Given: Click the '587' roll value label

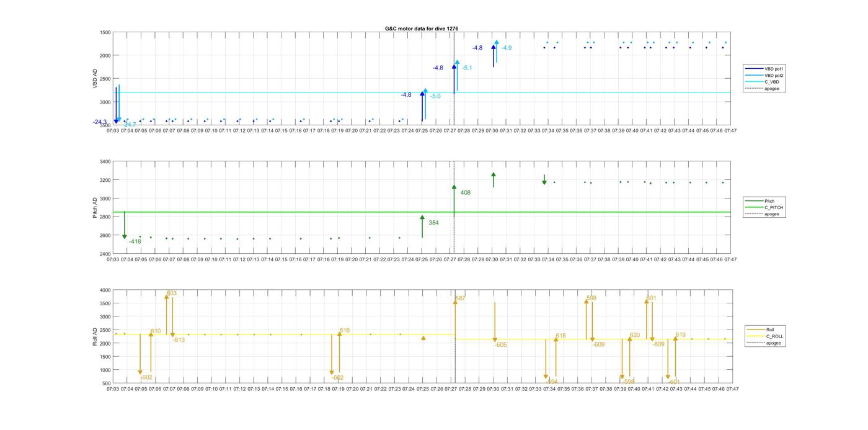Looking at the screenshot, I should click(x=460, y=298).
